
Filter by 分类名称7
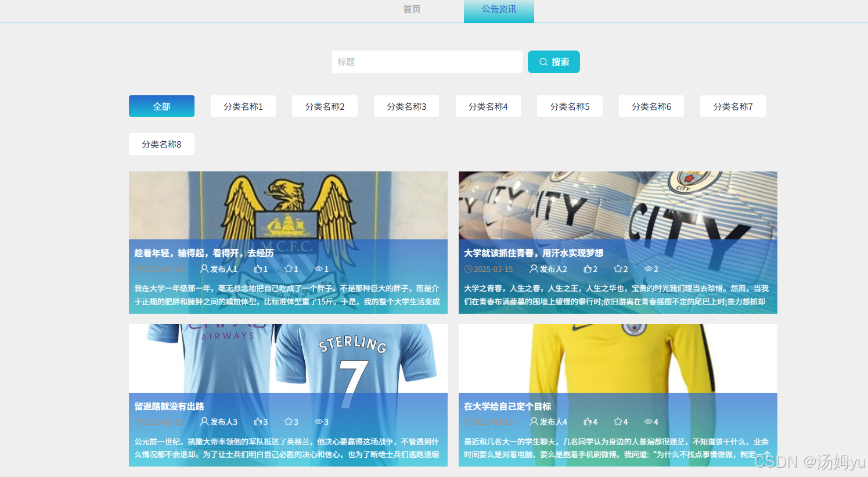733,106
